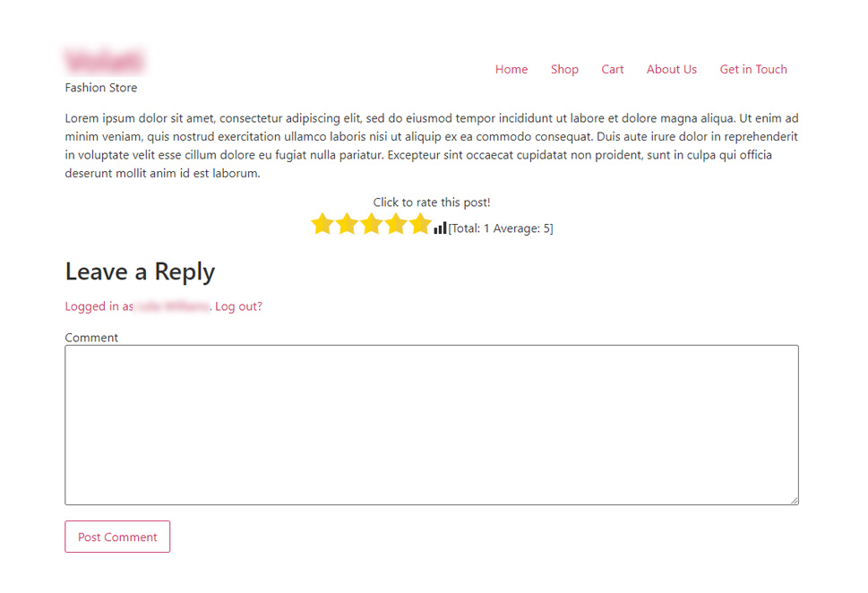View the Cart page
This screenshot has width=868, height=593.
[x=612, y=69]
